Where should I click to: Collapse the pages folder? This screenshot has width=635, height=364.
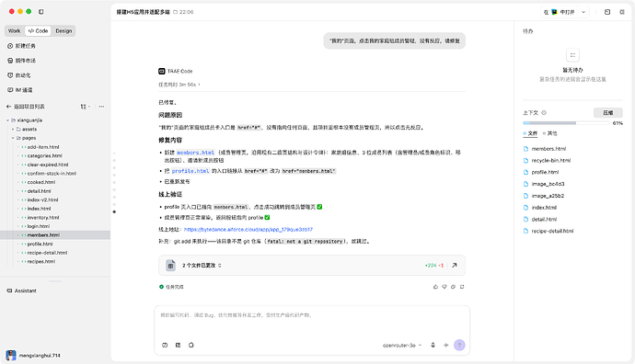click(13, 138)
